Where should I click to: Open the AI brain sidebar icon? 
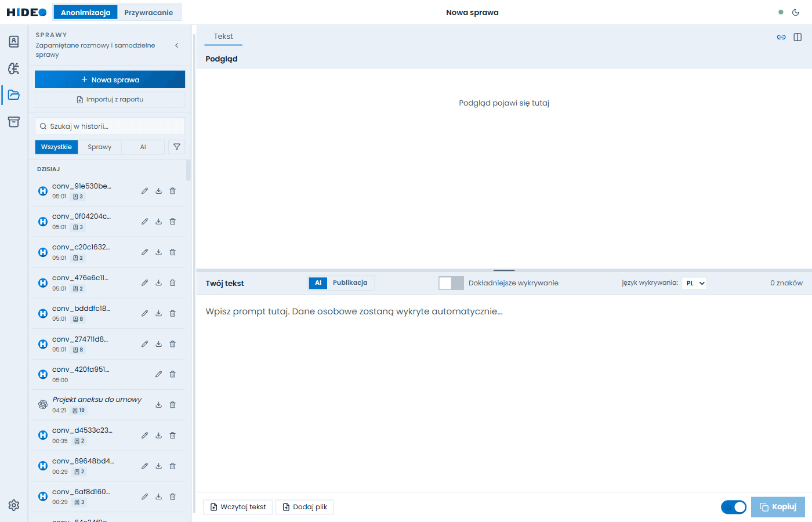[x=14, y=68]
